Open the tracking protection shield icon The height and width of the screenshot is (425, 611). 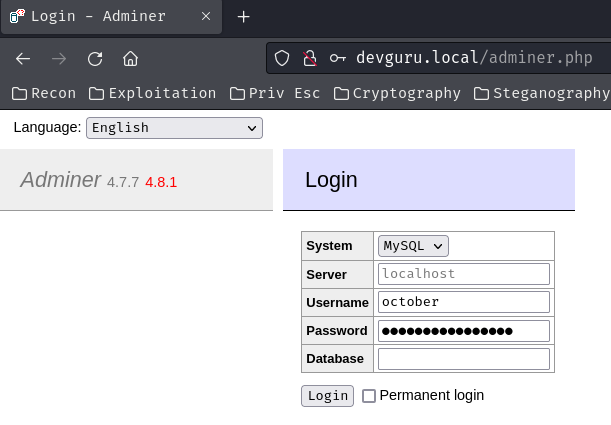point(282,58)
